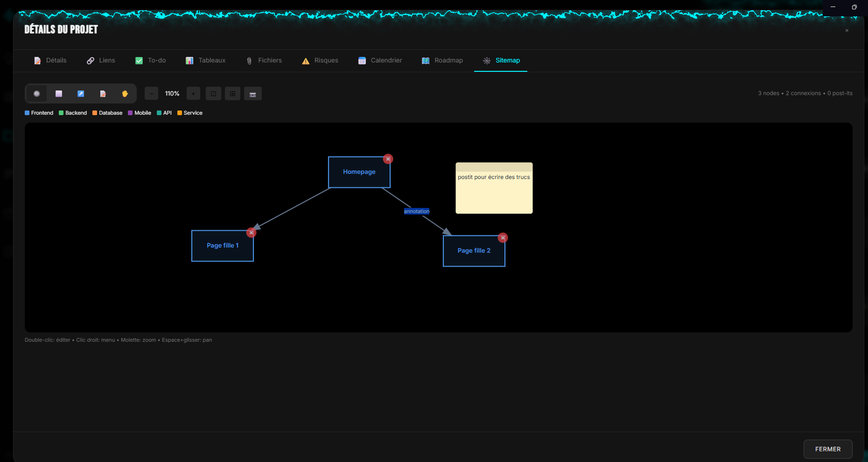Activate the hand pan tool
Image resolution: width=868 pixels, height=462 pixels.
[125, 94]
